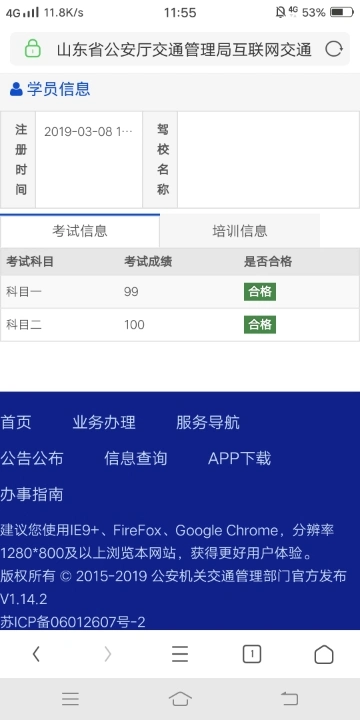This screenshot has height=720, width=360.
Task: Tap the 合格 badge for 科目二
Action: click(260, 325)
